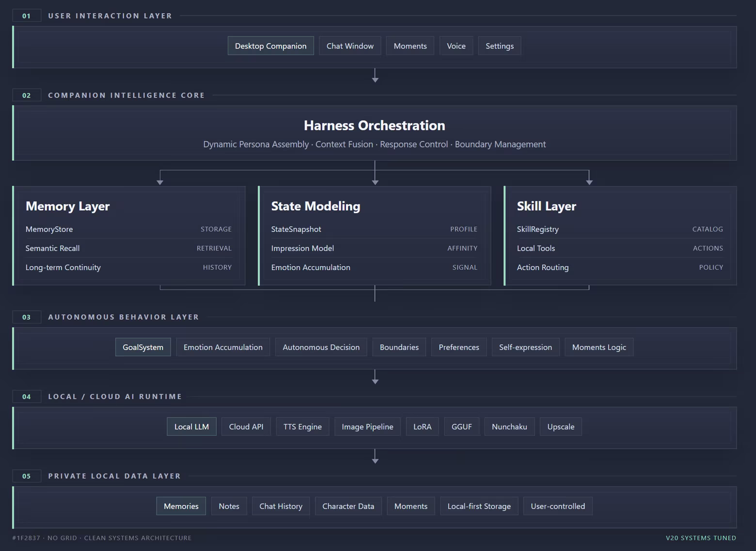Click the Action Routing row
This screenshot has height=551, width=756.
(x=620, y=267)
